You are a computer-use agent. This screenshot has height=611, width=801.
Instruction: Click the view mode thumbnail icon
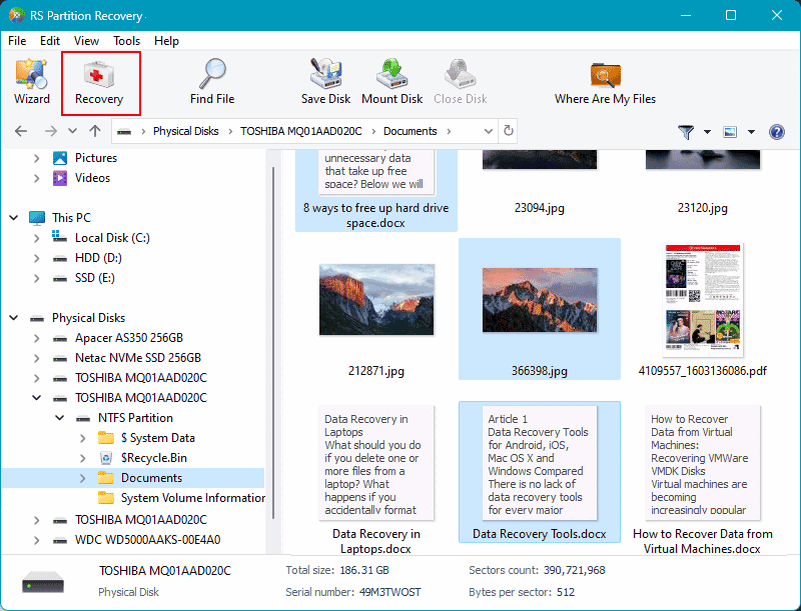click(x=730, y=132)
